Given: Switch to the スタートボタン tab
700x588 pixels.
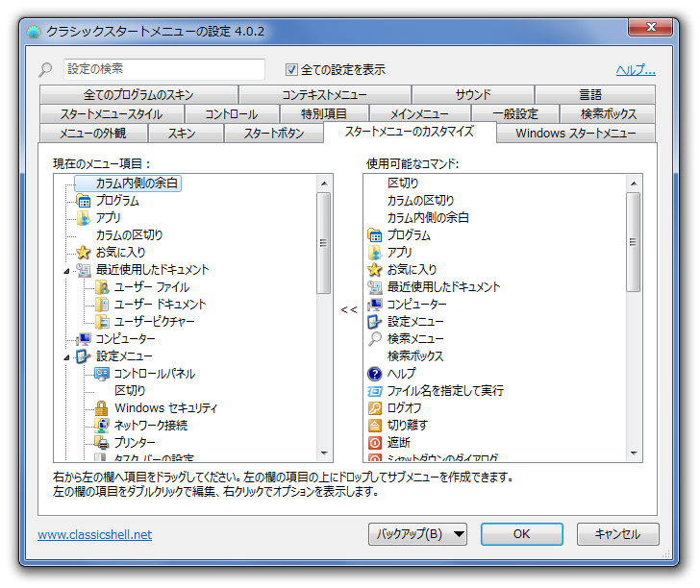Looking at the screenshot, I should (274, 133).
